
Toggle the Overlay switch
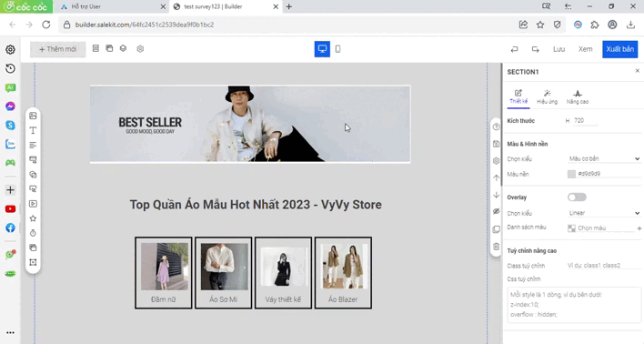tap(577, 197)
